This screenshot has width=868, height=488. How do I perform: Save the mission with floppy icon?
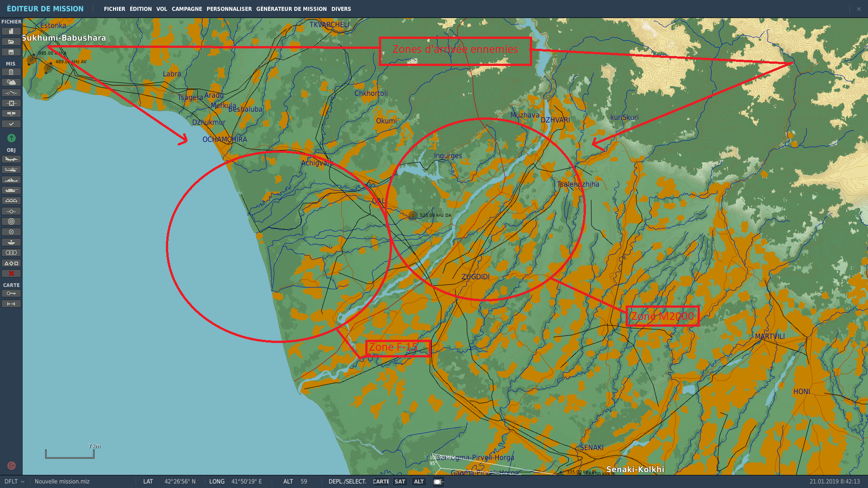coord(11,52)
